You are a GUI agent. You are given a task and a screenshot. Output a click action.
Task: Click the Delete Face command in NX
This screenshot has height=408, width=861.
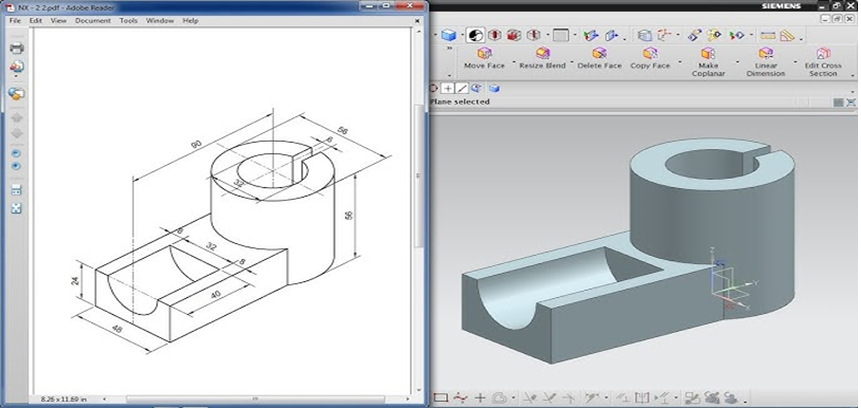click(599, 58)
